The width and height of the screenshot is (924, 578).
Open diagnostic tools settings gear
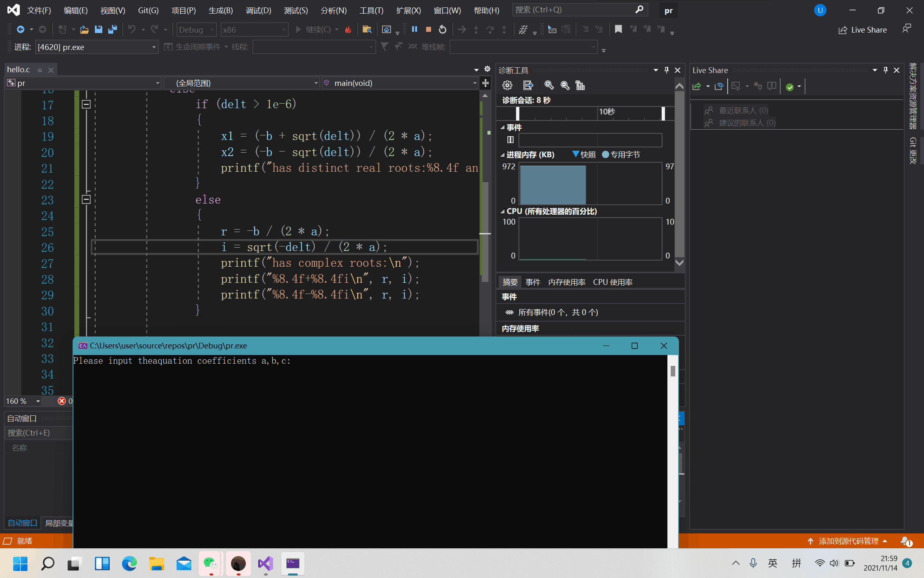tap(507, 85)
